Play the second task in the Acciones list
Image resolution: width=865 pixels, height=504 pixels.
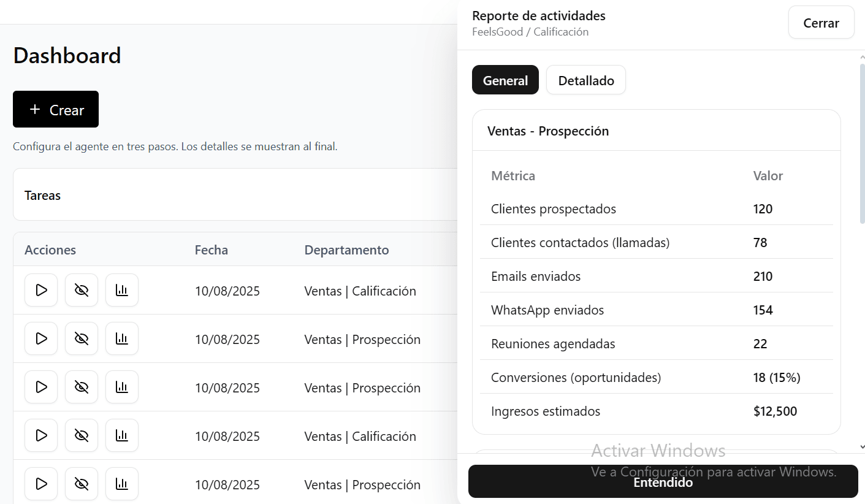(41, 338)
